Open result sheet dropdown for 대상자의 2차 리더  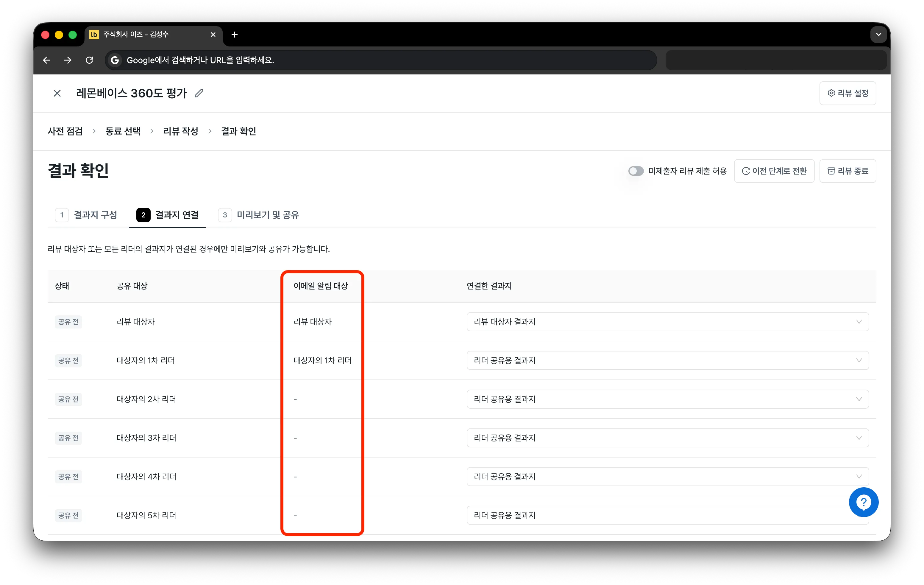pos(667,399)
